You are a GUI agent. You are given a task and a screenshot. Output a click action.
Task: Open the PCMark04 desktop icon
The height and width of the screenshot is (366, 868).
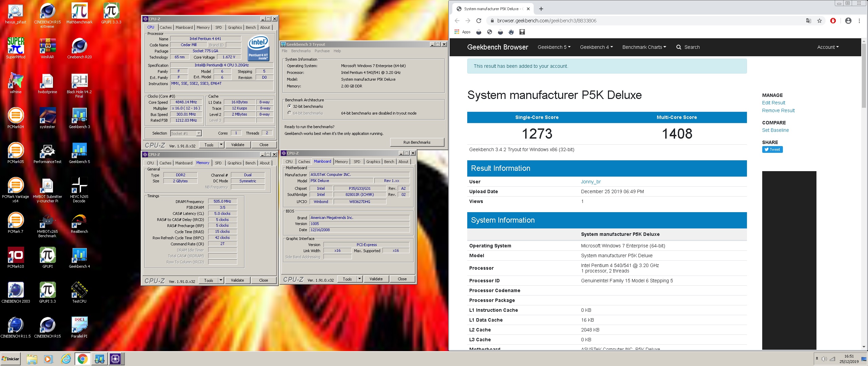click(x=16, y=118)
